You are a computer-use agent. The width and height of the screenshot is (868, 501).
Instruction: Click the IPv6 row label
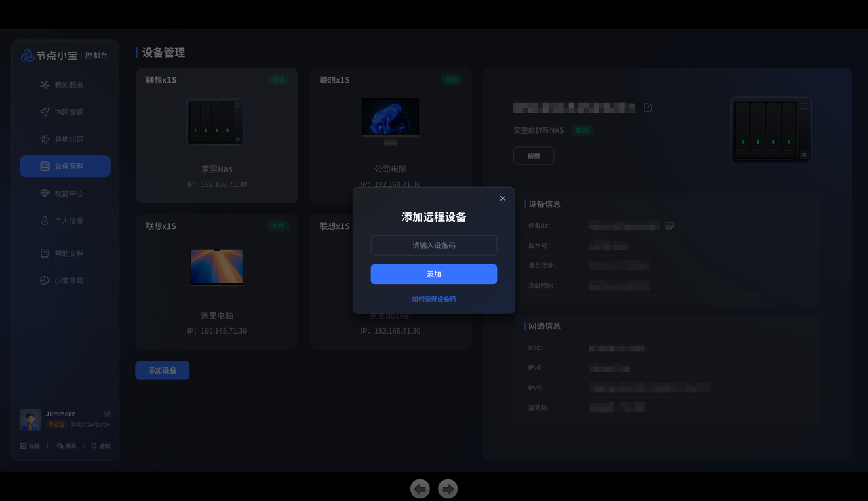tap(536, 388)
